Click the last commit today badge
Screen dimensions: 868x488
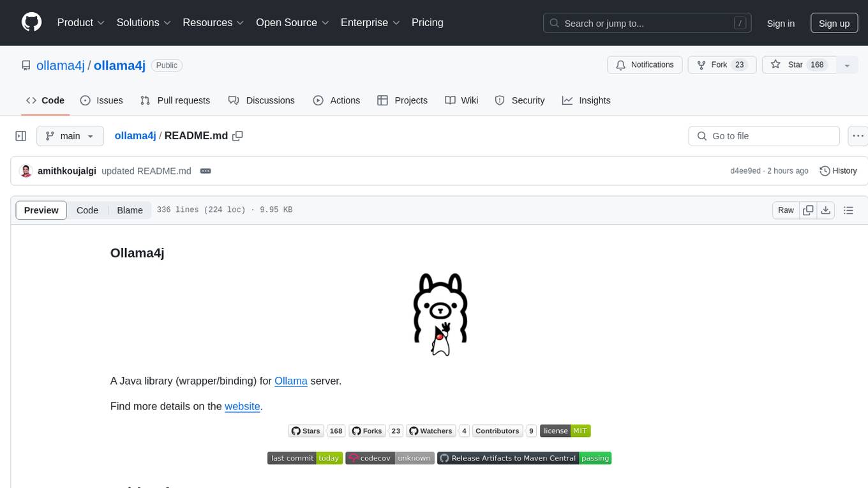tap(305, 458)
